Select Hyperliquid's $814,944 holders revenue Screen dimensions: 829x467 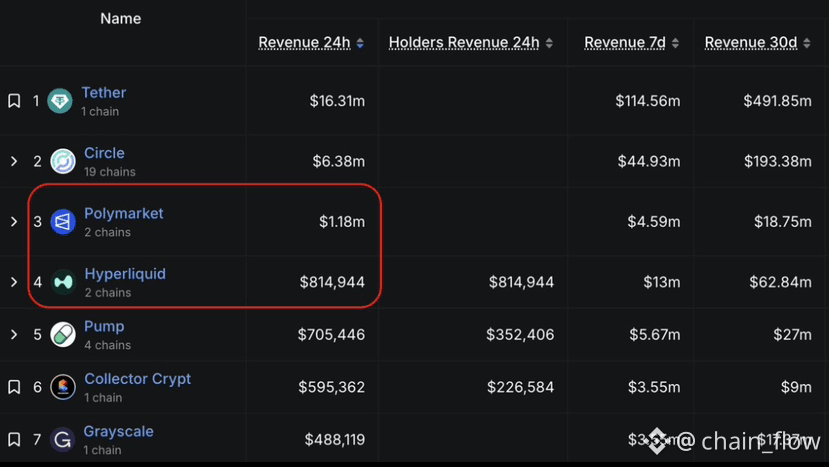521,282
